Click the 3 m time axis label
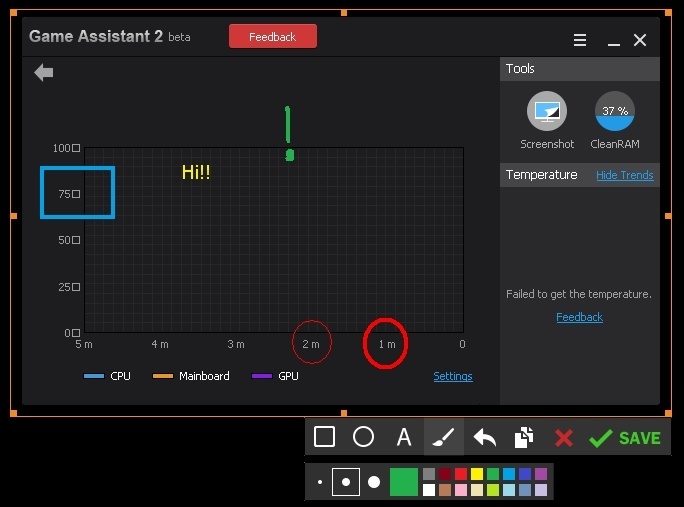Viewport: 684px width, 507px height. click(x=236, y=344)
